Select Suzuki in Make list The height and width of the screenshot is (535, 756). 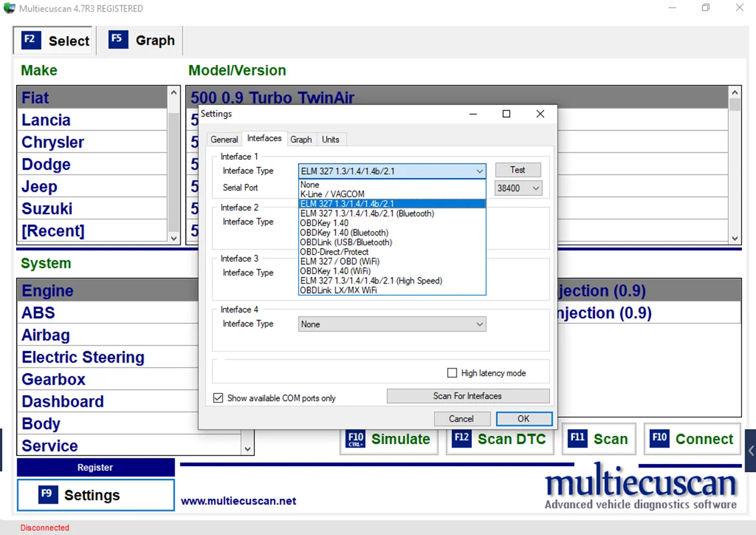pos(92,209)
